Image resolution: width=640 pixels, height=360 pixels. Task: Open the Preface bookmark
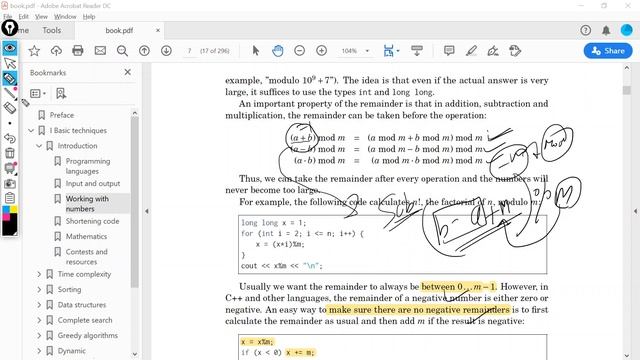[x=62, y=115]
